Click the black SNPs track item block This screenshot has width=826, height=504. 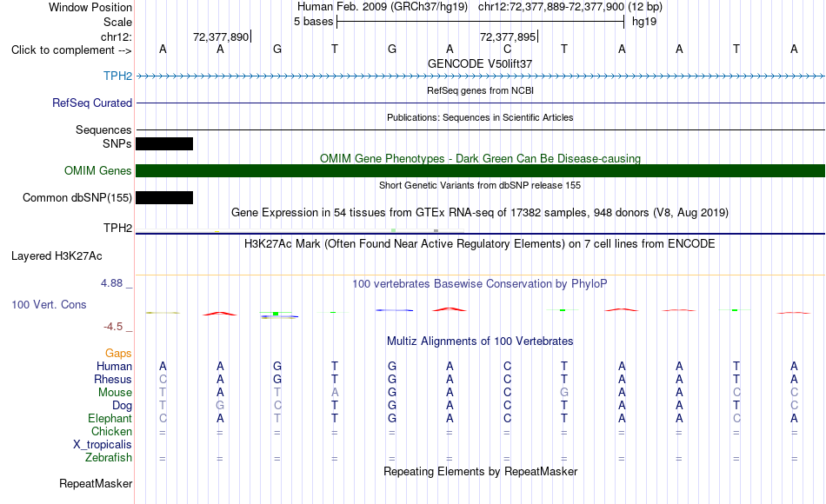[x=164, y=143]
